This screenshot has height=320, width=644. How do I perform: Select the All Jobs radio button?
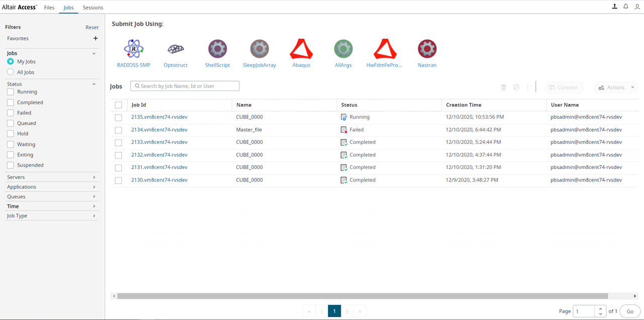(11, 72)
